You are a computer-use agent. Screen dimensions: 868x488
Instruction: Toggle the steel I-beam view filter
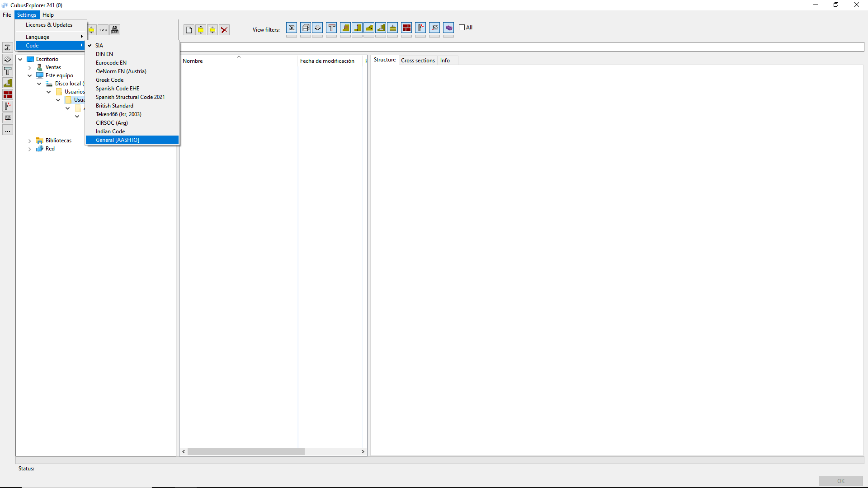(x=292, y=28)
